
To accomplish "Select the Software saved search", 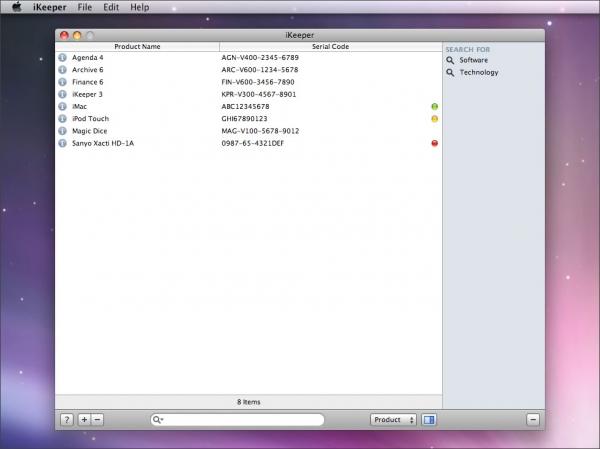I will [x=473, y=60].
